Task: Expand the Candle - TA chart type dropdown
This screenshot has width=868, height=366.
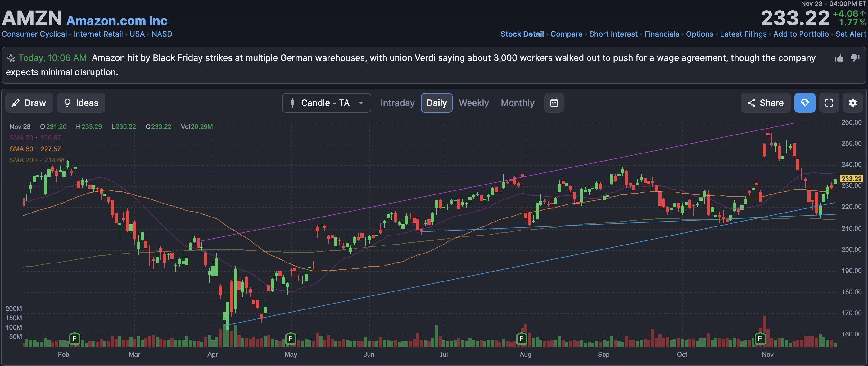Action: 326,103
